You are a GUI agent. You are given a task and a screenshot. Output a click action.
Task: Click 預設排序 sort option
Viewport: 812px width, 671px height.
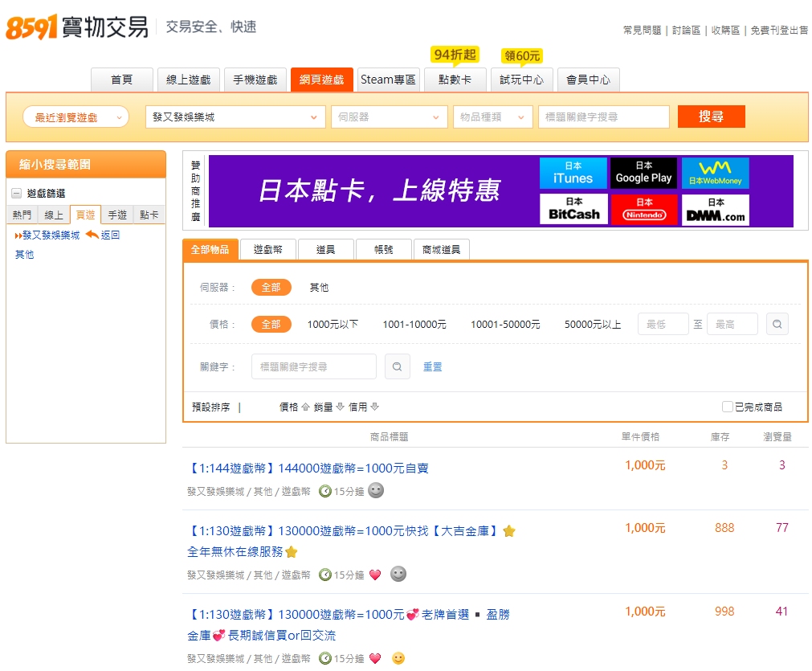(x=210, y=407)
